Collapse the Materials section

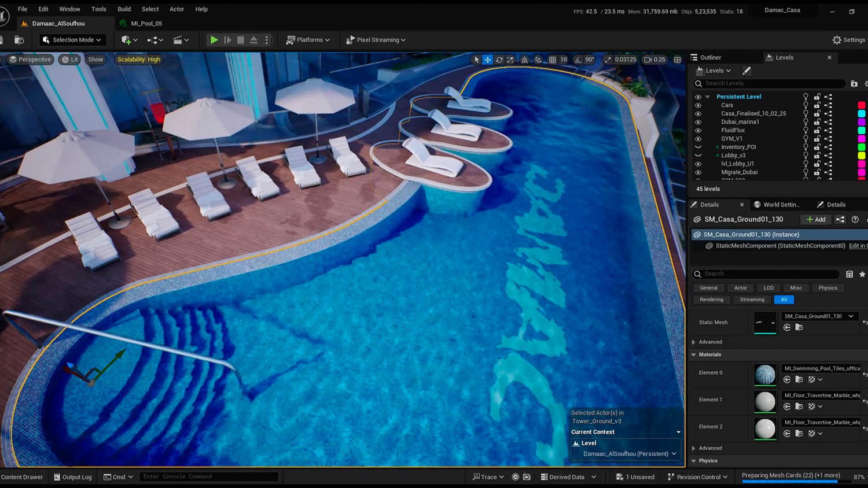click(x=694, y=354)
